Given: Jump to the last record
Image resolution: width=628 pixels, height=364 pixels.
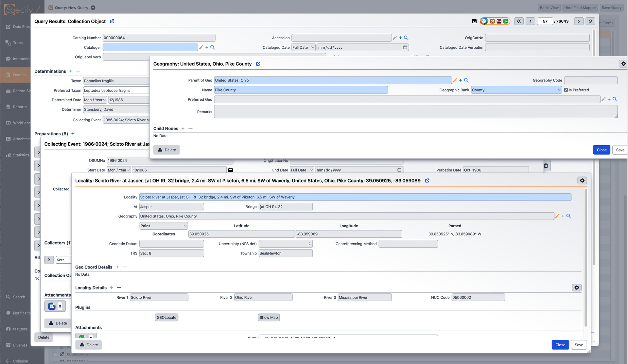Looking at the screenshot, I should (590, 21).
